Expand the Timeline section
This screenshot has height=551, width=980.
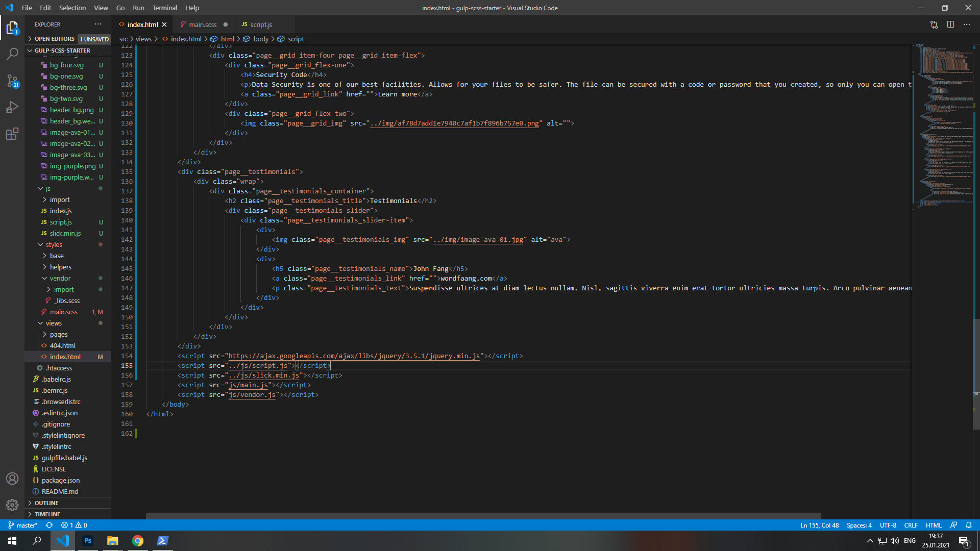click(x=68, y=514)
